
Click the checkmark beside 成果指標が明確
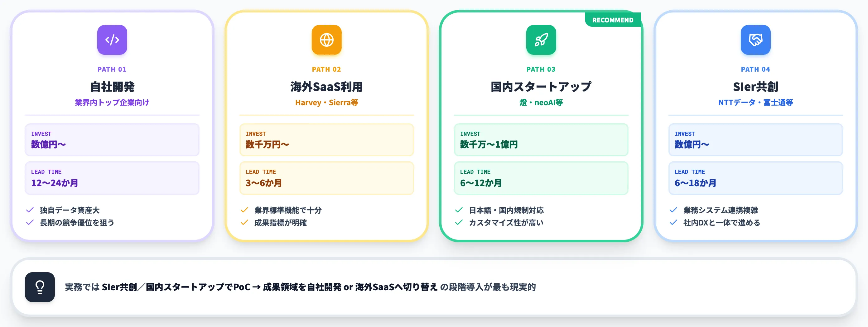click(x=244, y=222)
